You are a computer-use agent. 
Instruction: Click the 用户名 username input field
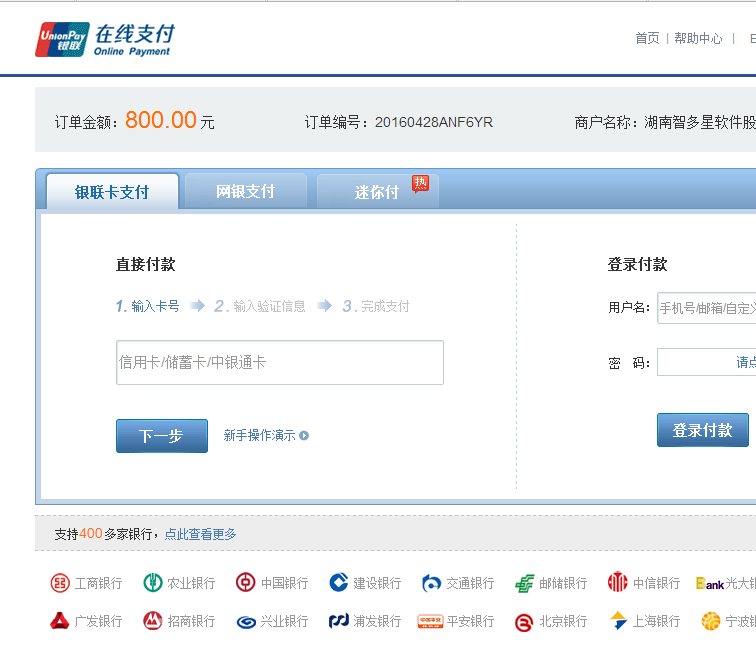[706, 308]
